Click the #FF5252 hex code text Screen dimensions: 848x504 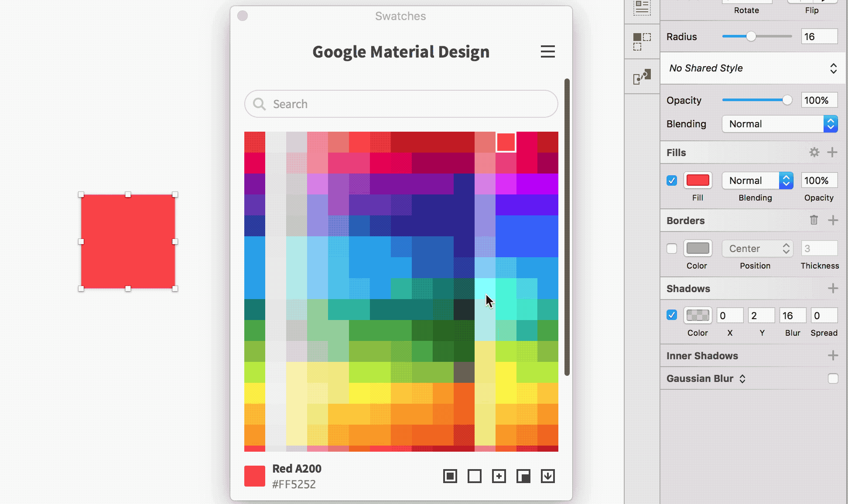coord(294,484)
